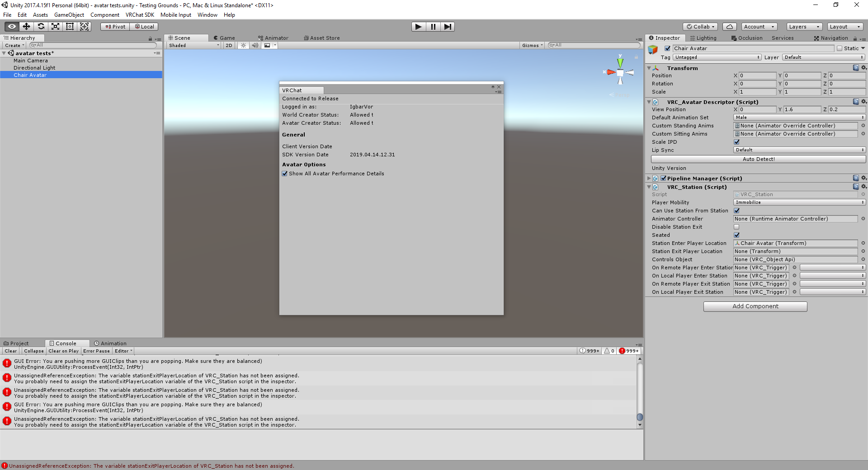Click console vertical scrollbar thumb
The height and width of the screenshot is (470, 868).
pos(640,417)
